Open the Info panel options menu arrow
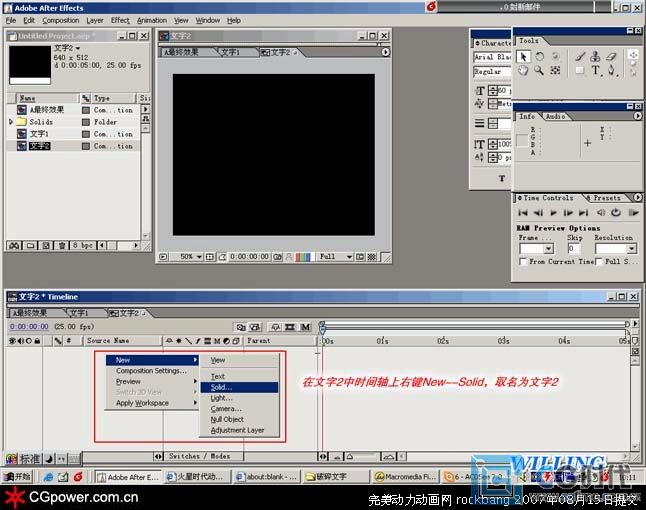This screenshot has width=646, height=510. pos(637,116)
